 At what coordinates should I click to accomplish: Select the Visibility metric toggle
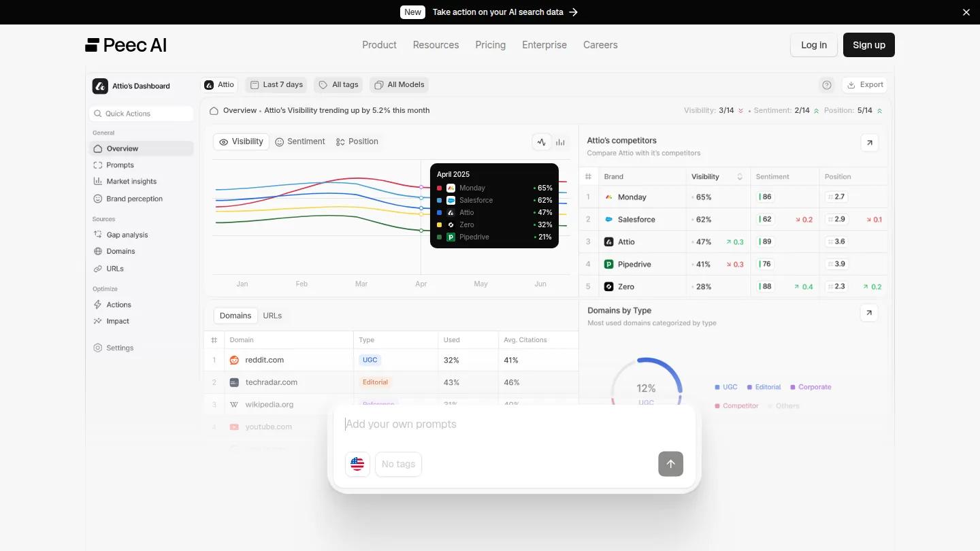pos(241,141)
